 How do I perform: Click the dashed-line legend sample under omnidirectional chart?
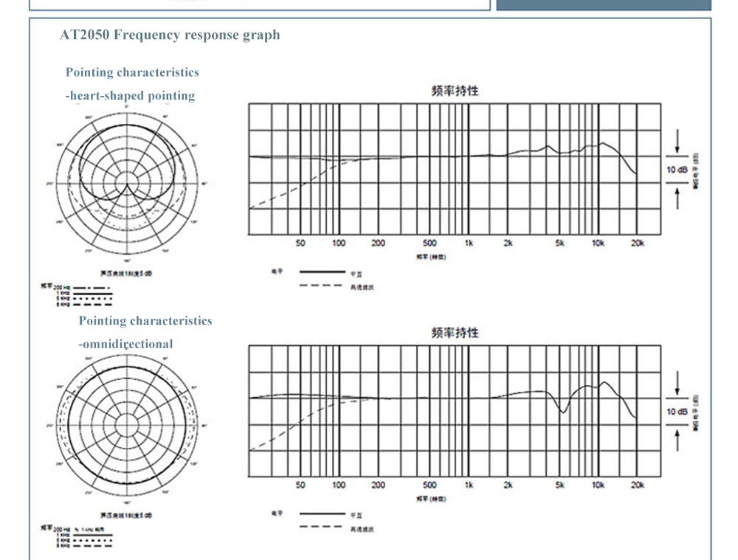tap(321, 527)
